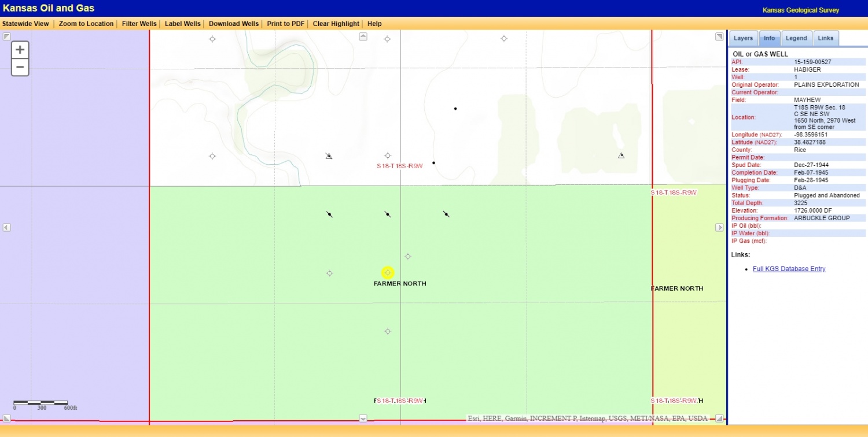Image resolution: width=868 pixels, height=437 pixels.
Task: Click Clear Highlight in toolbar
Action: (x=336, y=24)
